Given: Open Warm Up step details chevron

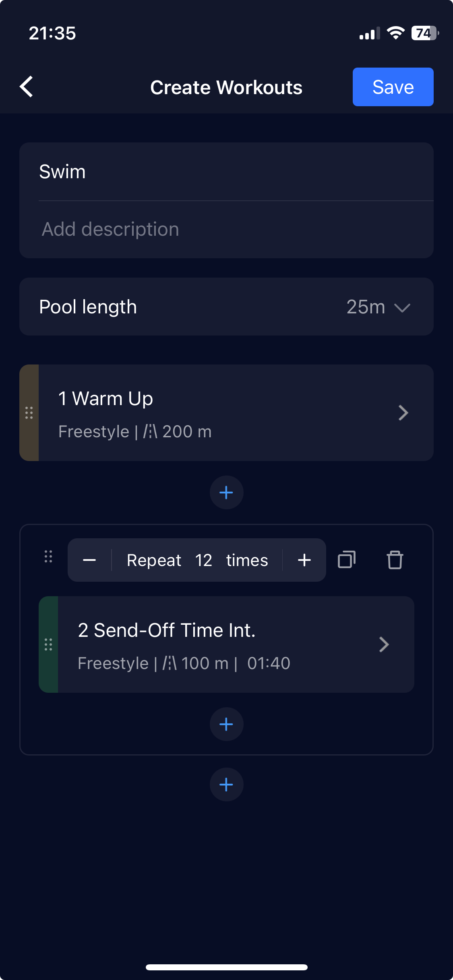Looking at the screenshot, I should click(x=403, y=413).
